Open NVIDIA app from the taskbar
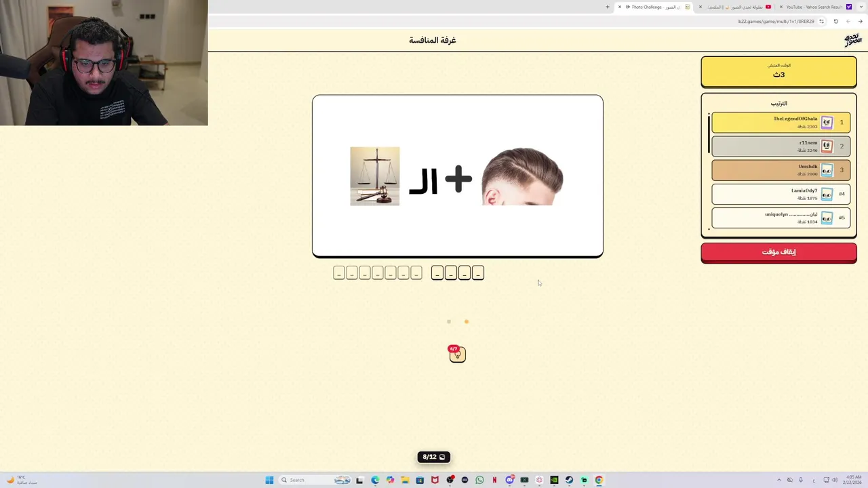This screenshot has width=868, height=488. pos(554,480)
